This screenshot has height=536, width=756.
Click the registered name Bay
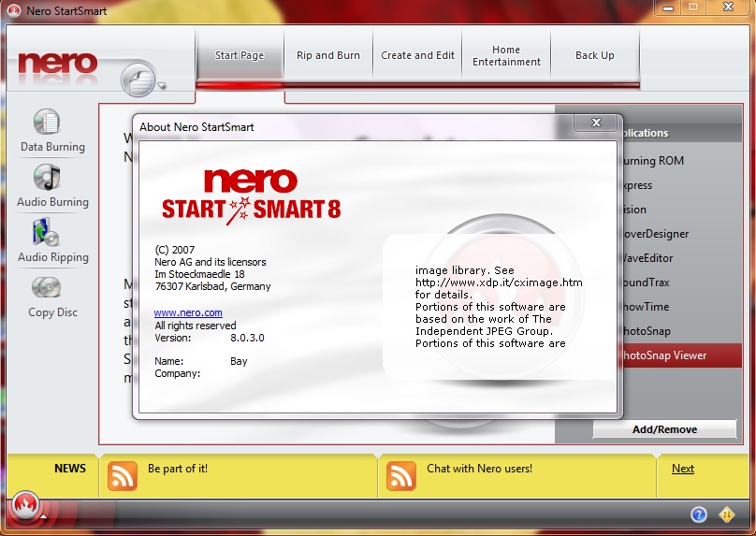[239, 361]
